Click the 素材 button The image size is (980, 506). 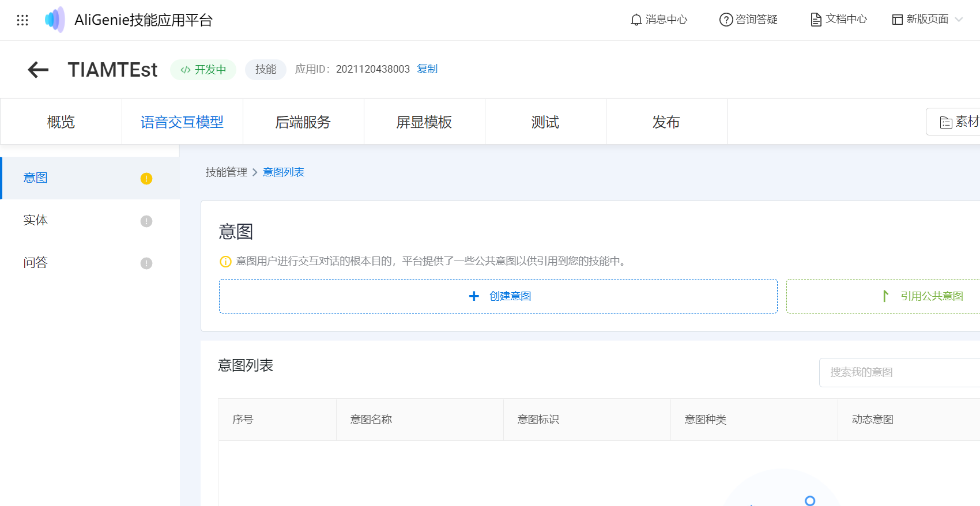tap(953, 122)
